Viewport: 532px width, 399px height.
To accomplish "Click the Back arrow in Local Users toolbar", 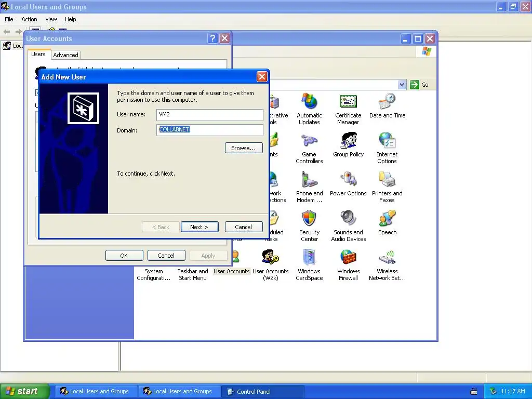I will pos(6,32).
